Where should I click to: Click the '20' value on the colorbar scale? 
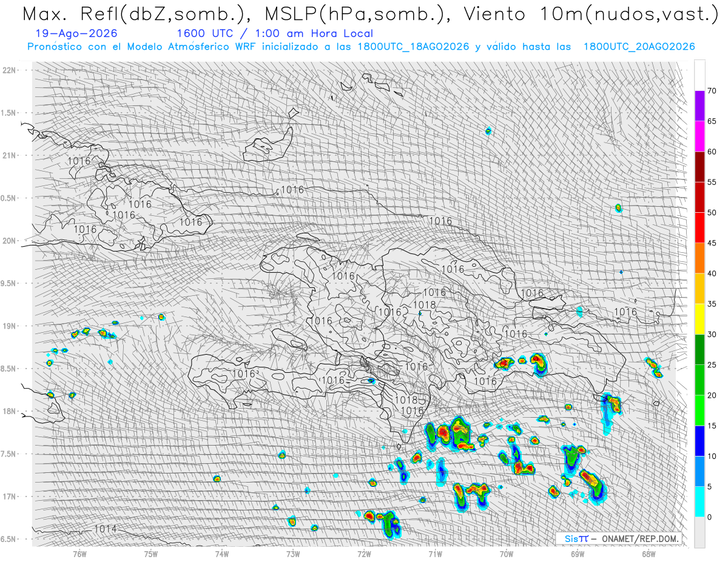712,395
